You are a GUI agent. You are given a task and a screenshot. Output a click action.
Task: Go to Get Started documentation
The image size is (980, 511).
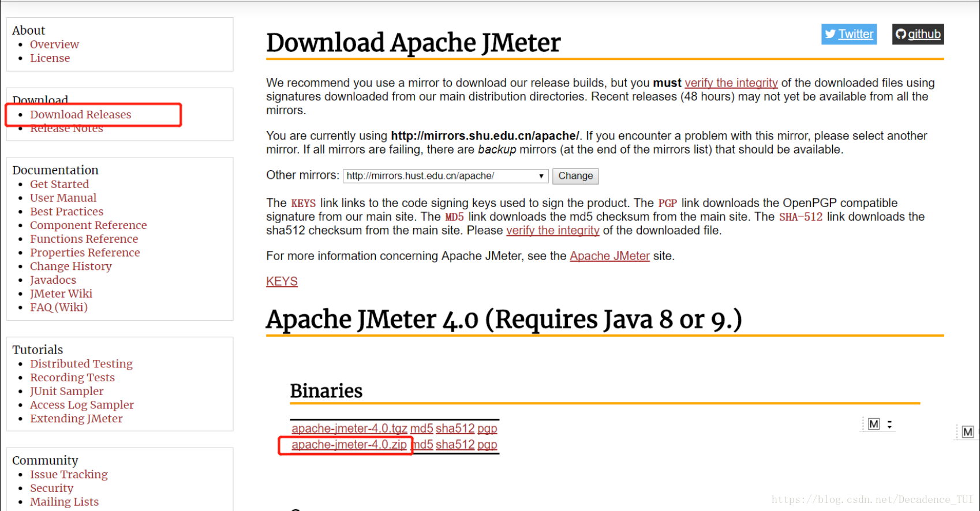click(59, 184)
